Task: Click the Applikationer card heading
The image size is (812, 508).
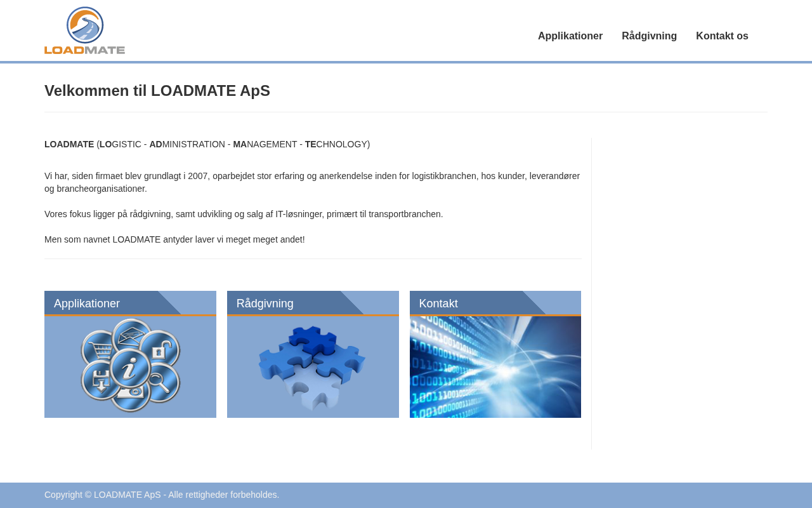Action: (87, 304)
